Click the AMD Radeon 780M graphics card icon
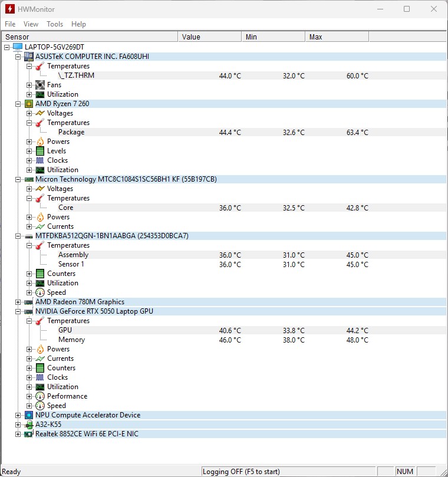The width and height of the screenshot is (448, 477). (x=28, y=302)
